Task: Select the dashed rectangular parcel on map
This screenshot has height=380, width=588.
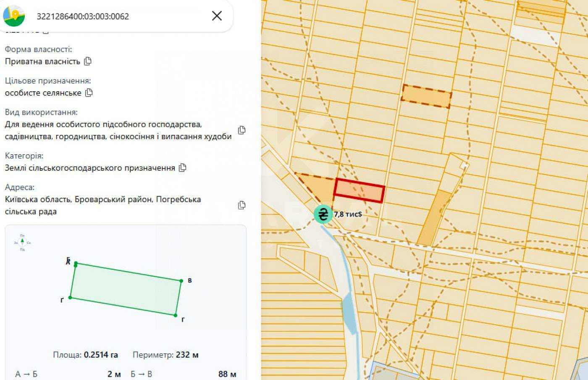Action: click(x=426, y=96)
